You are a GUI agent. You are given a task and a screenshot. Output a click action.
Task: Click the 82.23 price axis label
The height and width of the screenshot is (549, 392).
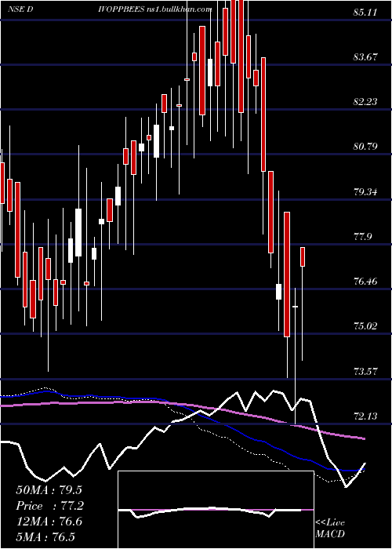point(365,101)
